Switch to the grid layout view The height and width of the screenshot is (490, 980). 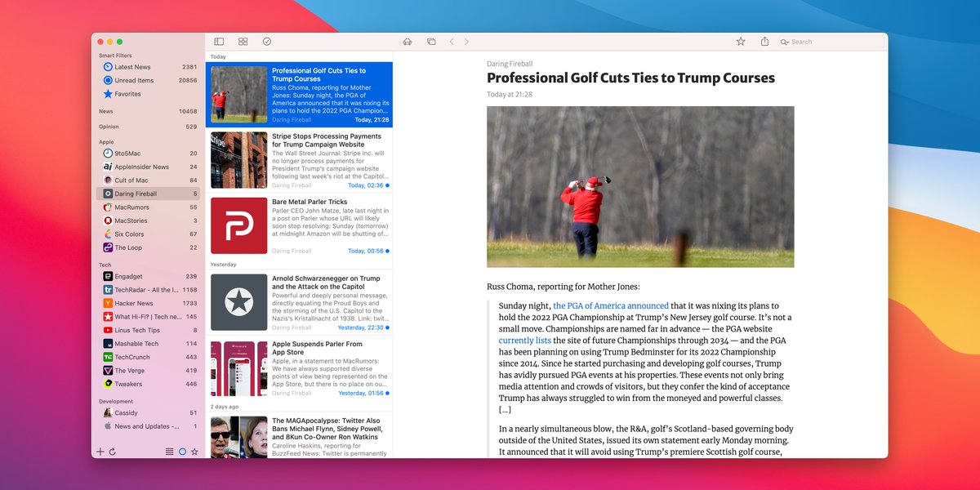click(x=243, y=42)
